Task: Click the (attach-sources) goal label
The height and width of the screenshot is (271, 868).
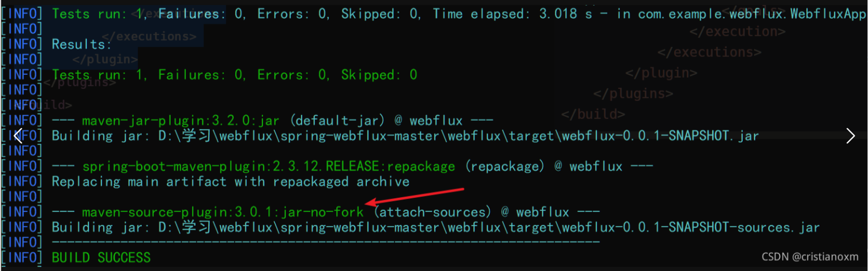Action: coord(433,212)
